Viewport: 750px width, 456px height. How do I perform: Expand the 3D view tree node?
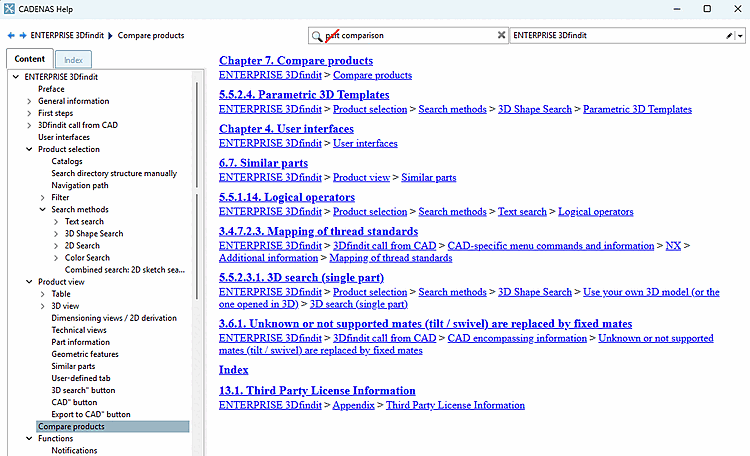[x=43, y=306]
